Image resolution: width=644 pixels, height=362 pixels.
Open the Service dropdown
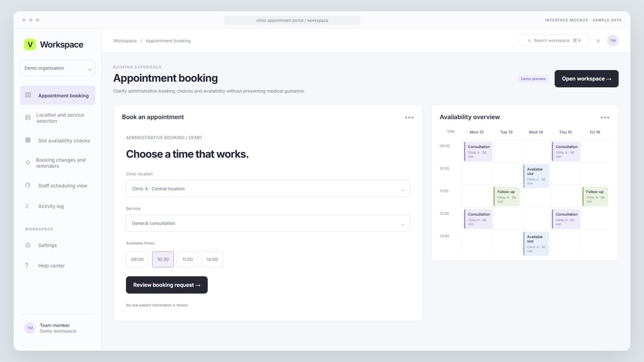click(x=268, y=223)
